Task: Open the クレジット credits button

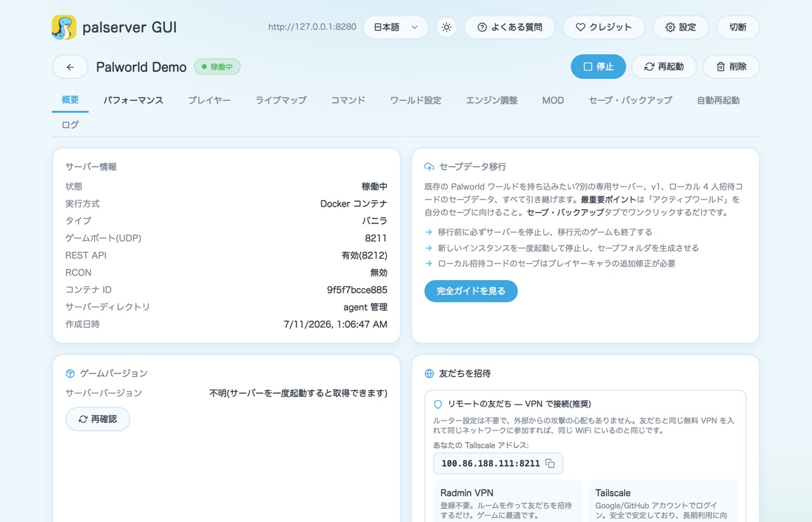Action: pos(603,27)
